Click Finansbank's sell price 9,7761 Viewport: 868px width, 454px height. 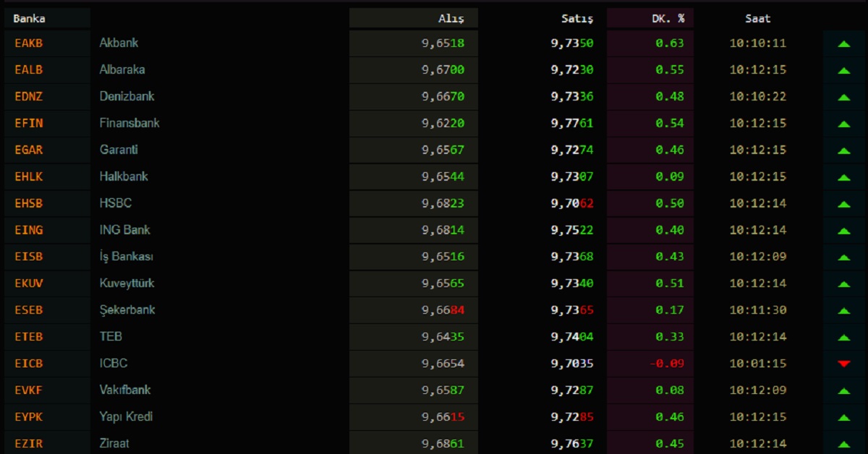point(571,123)
